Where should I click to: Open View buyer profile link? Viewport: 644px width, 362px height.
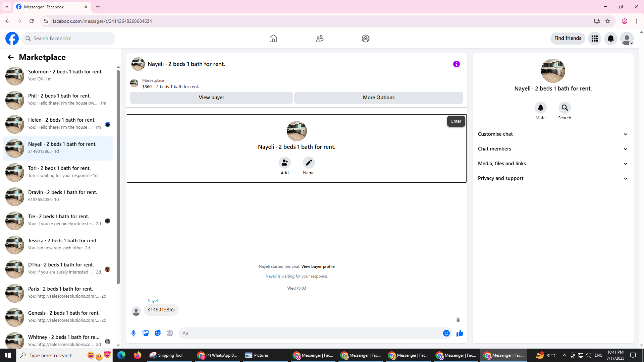318,266
